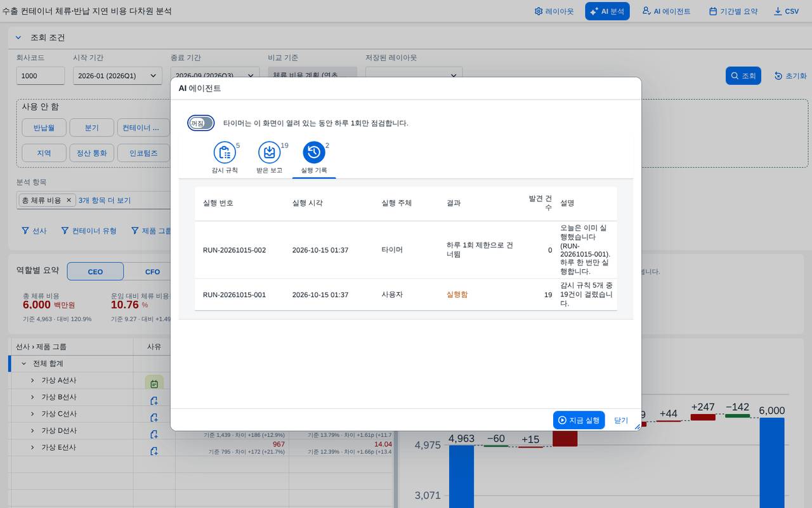The width and height of the screenshot is (812, 508).
Task: Open the 저장된 레이아웃 dropdown
Action: pos(413,76)
